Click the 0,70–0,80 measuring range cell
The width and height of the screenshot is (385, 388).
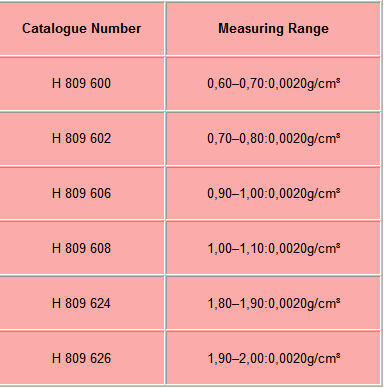click(x=273, y=138)
